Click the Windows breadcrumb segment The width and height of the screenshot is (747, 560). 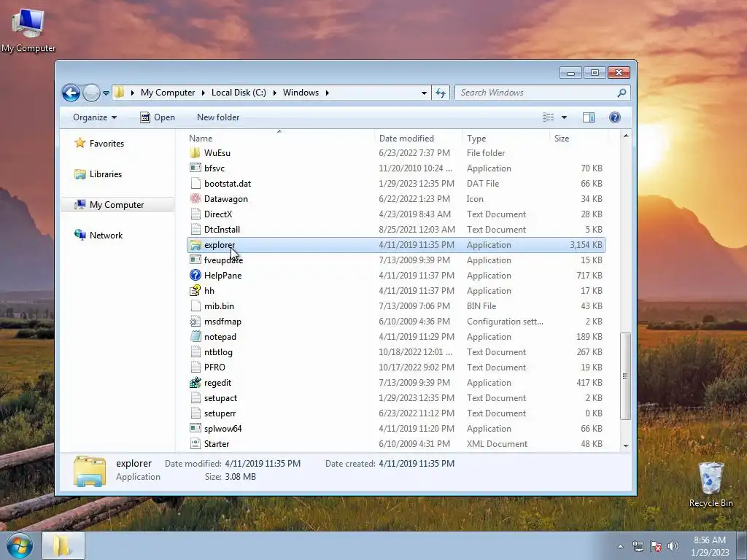click(x=301, y=93)
